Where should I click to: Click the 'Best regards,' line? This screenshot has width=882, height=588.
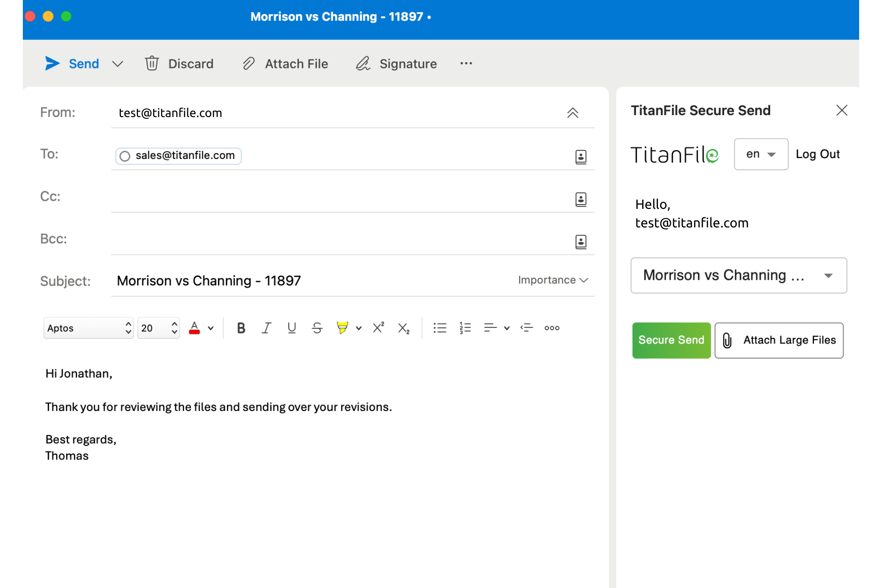click(x=81, y=439)
